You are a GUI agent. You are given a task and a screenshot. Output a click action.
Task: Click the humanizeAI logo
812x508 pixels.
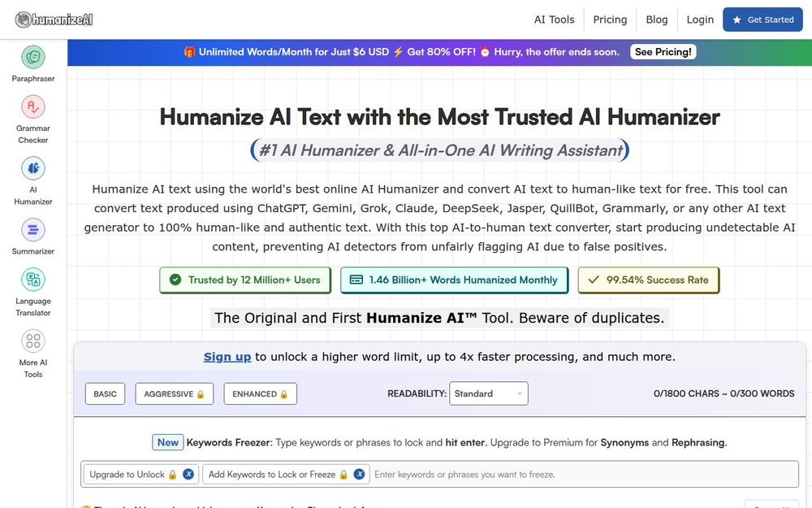[x=54, y=20]
